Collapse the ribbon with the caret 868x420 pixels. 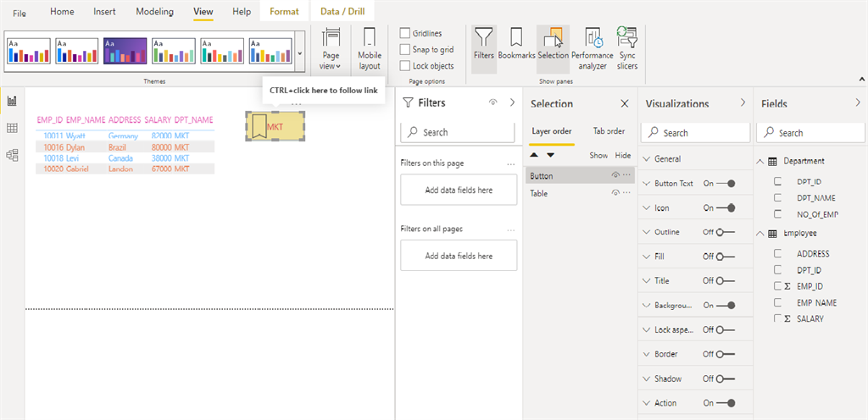[x=861, y=80]
